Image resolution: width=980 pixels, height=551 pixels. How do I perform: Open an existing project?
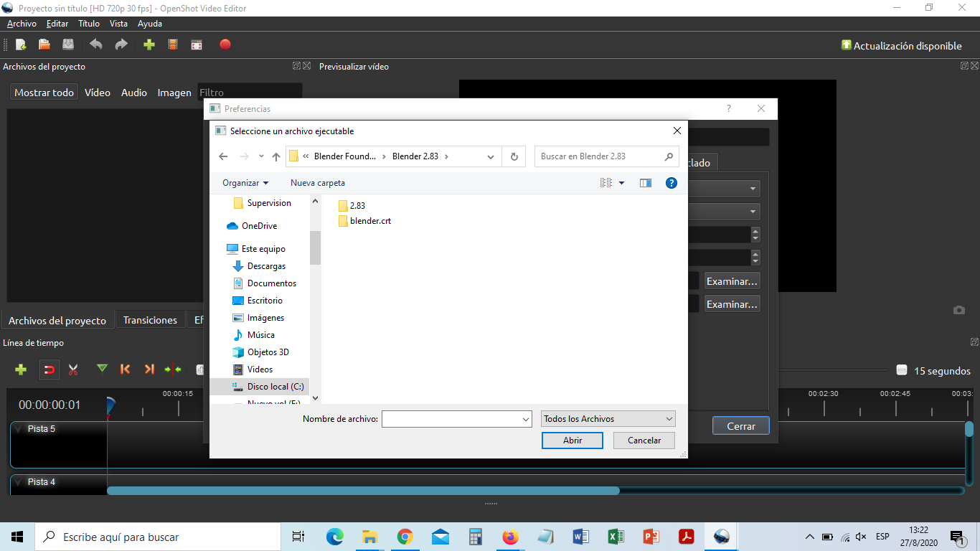coord(43,44)
